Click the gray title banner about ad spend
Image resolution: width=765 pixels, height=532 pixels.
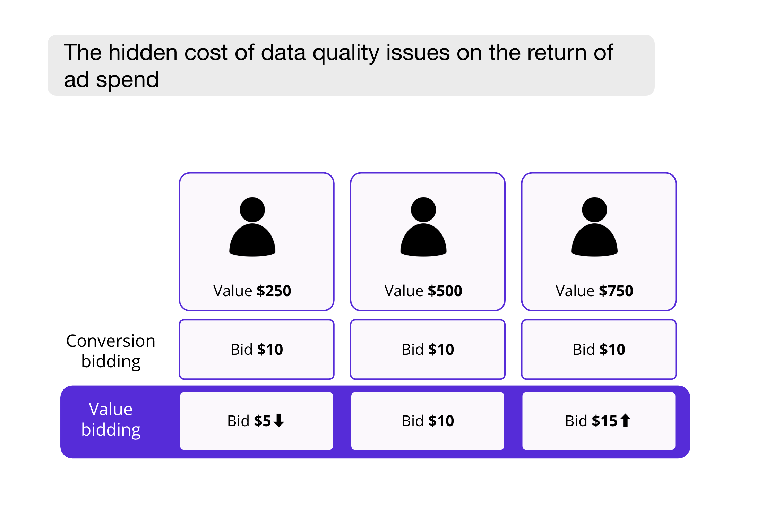(351, 65)
